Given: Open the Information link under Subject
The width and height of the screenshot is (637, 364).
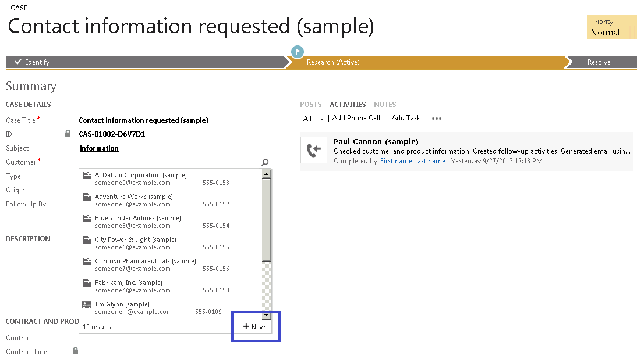Looking at the screenshot, I should coord(98,148).
